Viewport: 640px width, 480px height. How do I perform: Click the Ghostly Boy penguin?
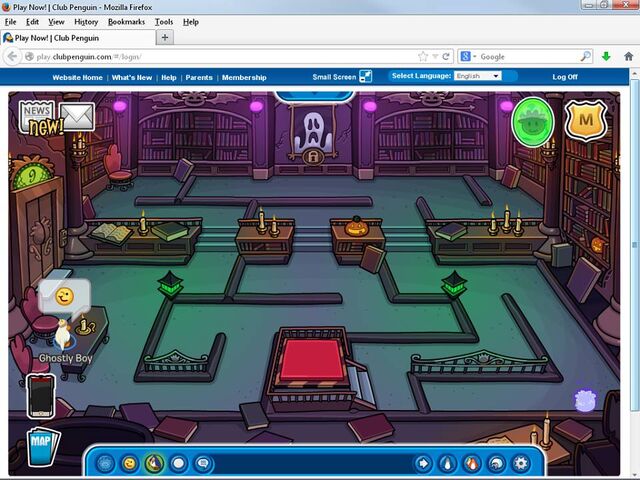pos(63,335)
